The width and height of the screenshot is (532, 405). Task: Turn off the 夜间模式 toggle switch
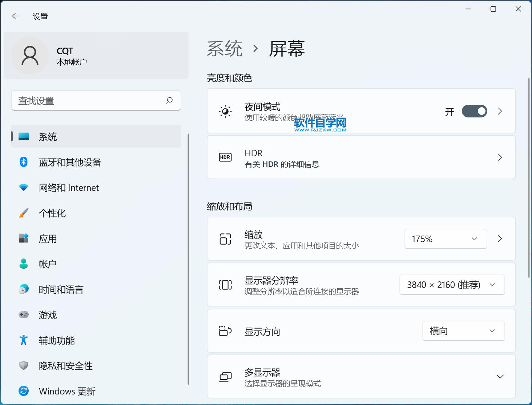[474, 111]
